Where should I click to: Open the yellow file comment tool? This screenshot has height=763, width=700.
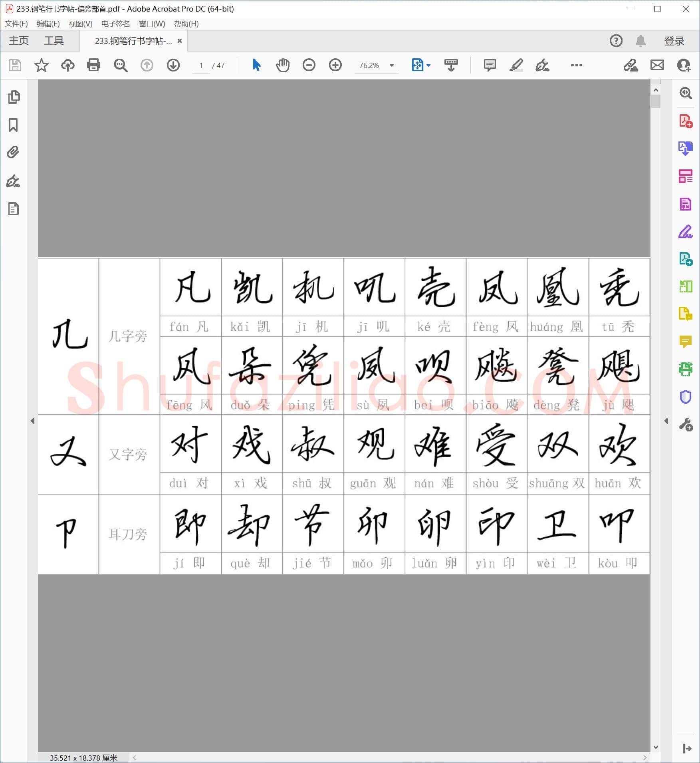point(686,314)
